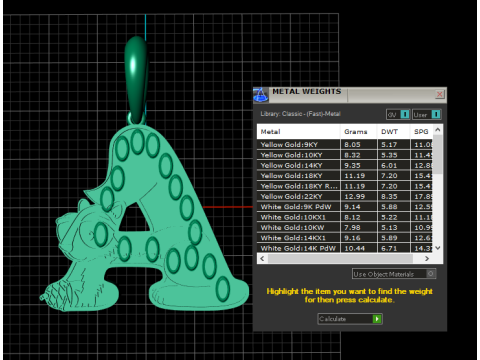Select the Yellow Gold:18KY row
Viewport: 480px width, 360px height.
[x=345, y=176]
